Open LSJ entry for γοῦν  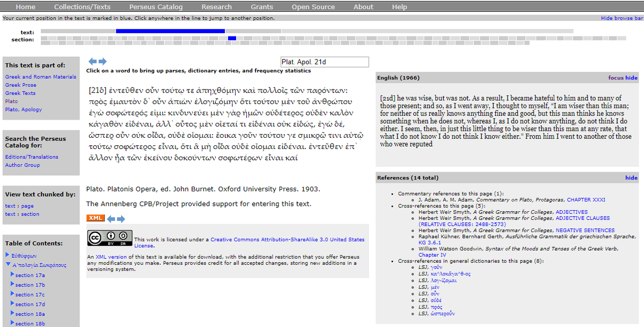tap(435, 267)
